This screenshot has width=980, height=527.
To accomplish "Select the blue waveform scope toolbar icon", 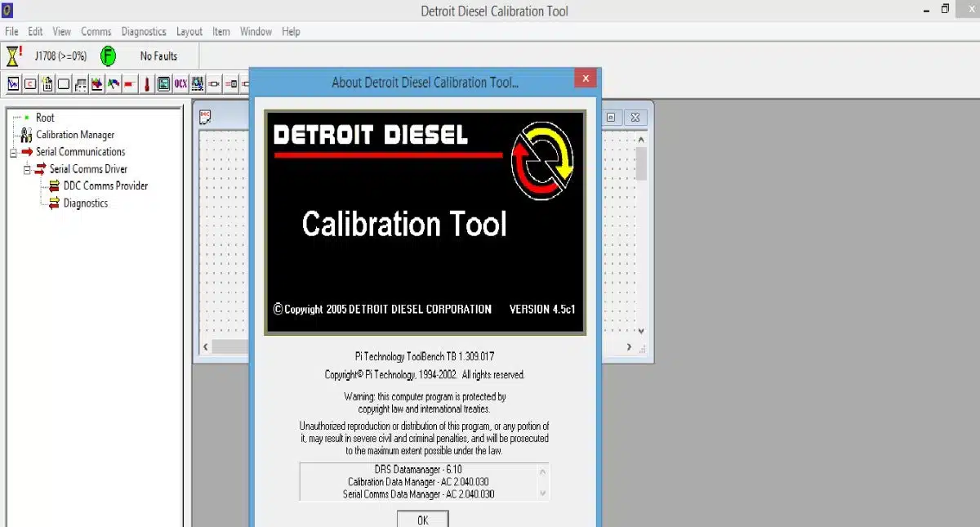I will (13, 83).
